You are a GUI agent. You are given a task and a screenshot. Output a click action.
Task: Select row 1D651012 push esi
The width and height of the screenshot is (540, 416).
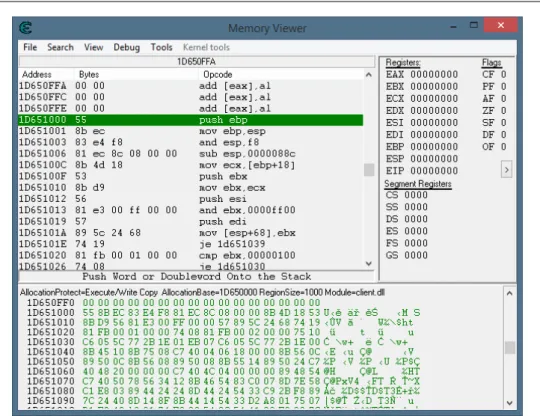(x=191, y=199)
